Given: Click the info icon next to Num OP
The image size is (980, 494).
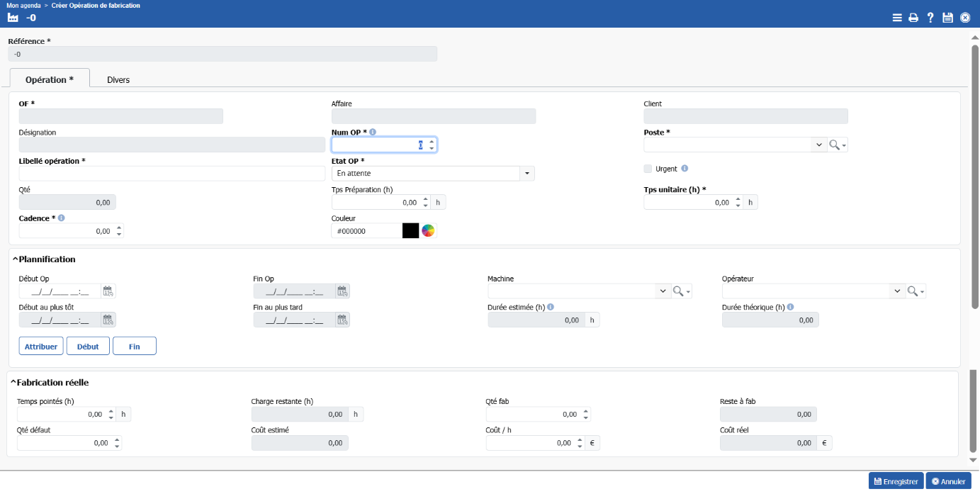Looking at the screenshot, I should pos(373,133).
